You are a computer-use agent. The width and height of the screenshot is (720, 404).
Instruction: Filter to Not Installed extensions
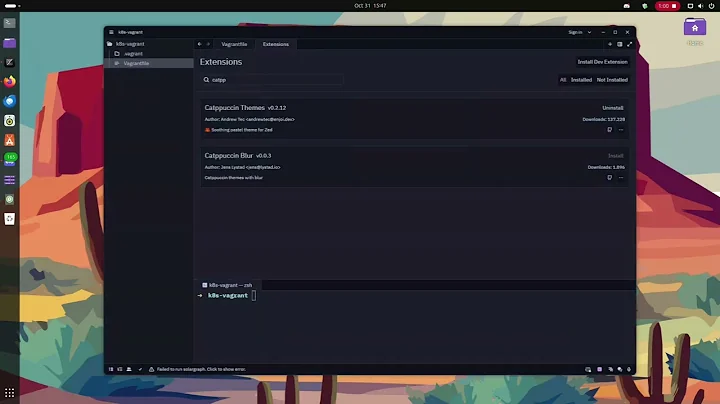click(x=612, y=80)
